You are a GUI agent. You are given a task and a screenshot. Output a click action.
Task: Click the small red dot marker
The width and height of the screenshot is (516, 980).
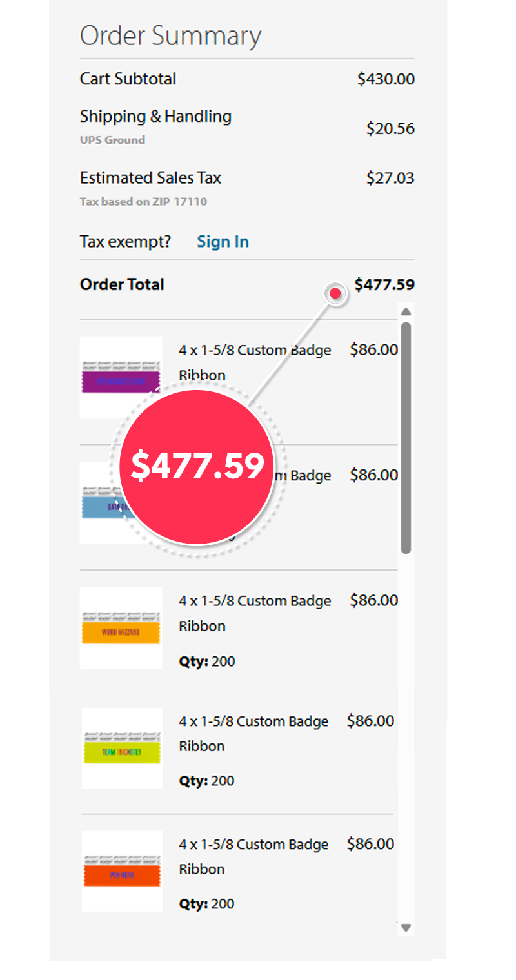click(x=335, y=293)
